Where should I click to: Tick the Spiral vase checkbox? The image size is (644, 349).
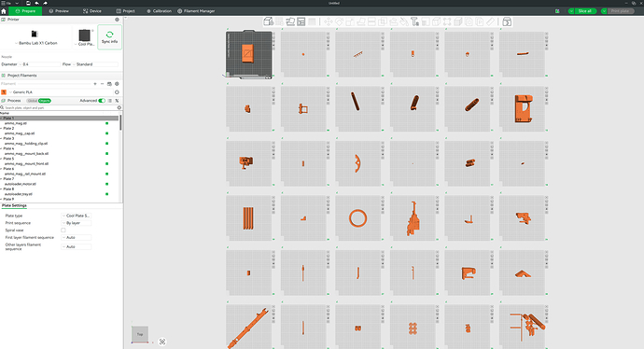63,230
